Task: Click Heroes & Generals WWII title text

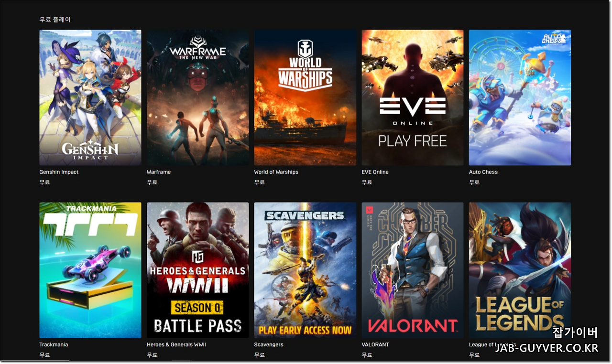Action: point(176,344)
